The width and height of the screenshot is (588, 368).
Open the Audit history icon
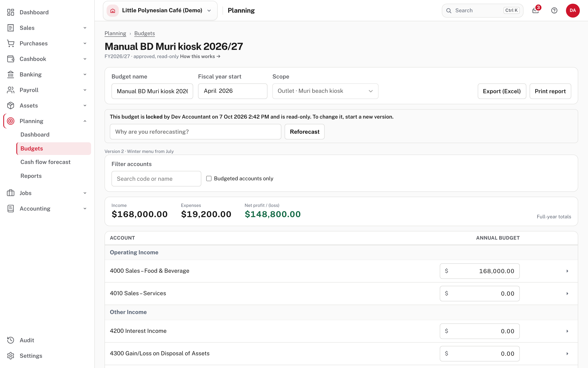[10, 340]
